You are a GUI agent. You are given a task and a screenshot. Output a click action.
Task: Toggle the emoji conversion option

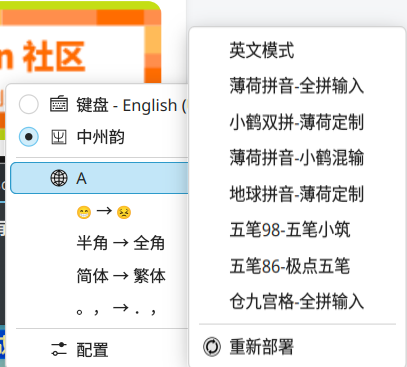point(104,212)
